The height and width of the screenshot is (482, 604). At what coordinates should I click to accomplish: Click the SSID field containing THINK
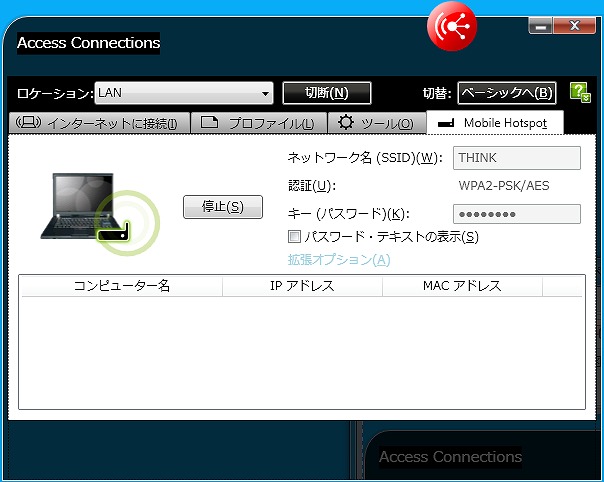coord(517,158)
